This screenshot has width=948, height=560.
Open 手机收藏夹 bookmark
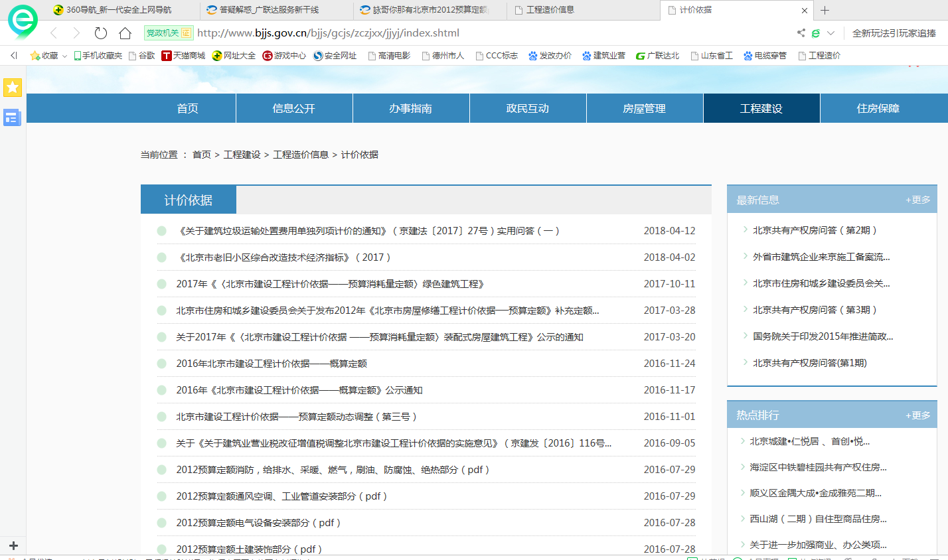coord(98,56)
